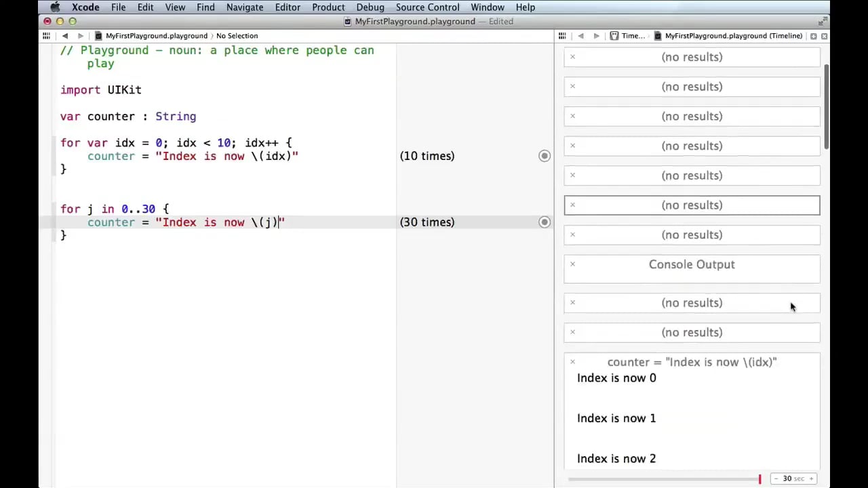
Task: Add a new assistant editor pane
Action: click(x=813, y=36)
